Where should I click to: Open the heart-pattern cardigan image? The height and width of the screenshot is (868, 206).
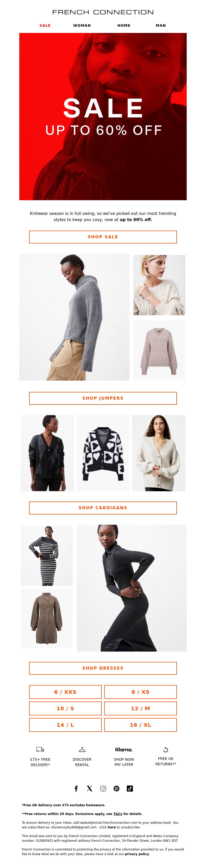[x=103, y=453]
